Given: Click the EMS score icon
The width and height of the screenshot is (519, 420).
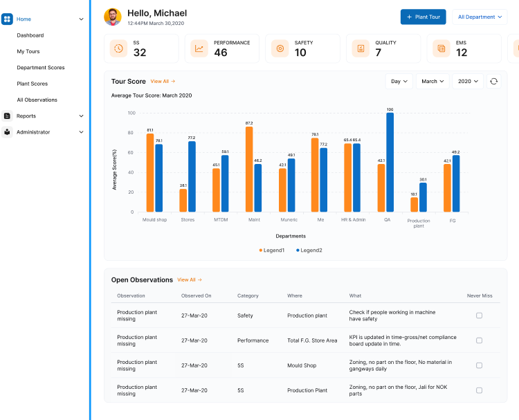Looking at the screenshot, I should tap(441, 48).
